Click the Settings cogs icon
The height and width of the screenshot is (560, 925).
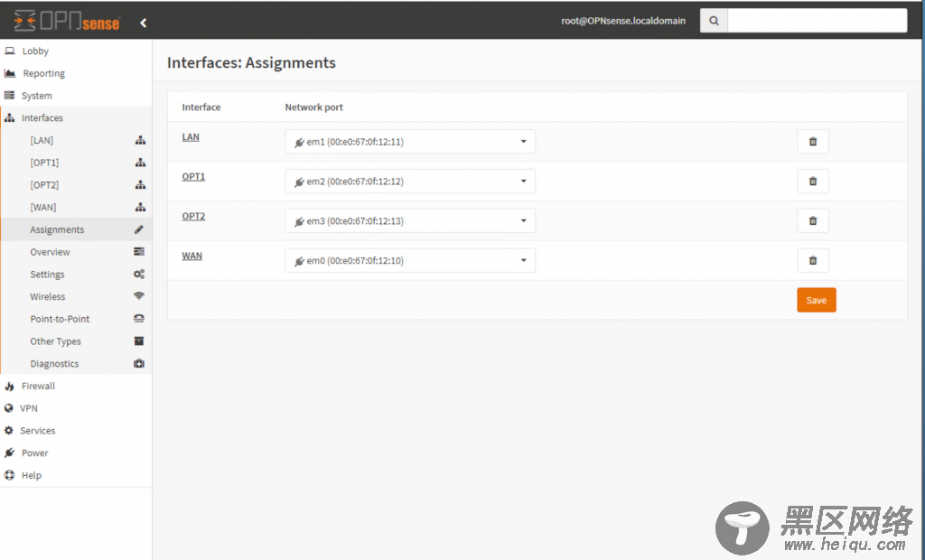pos(139,275)
